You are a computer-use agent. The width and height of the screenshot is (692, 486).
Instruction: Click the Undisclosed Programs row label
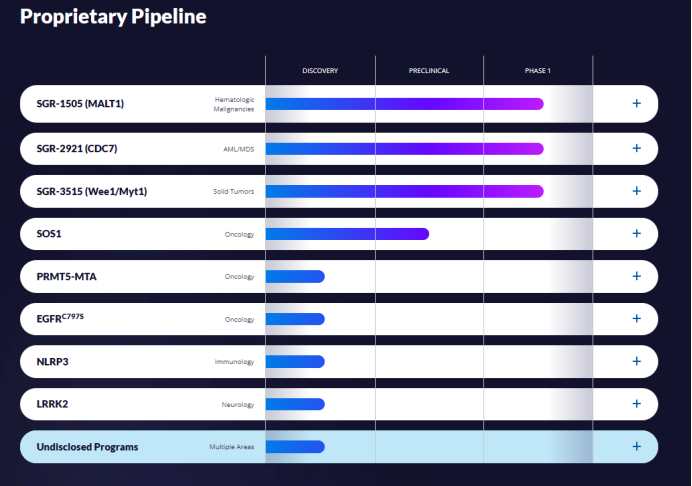click(87, 446)
